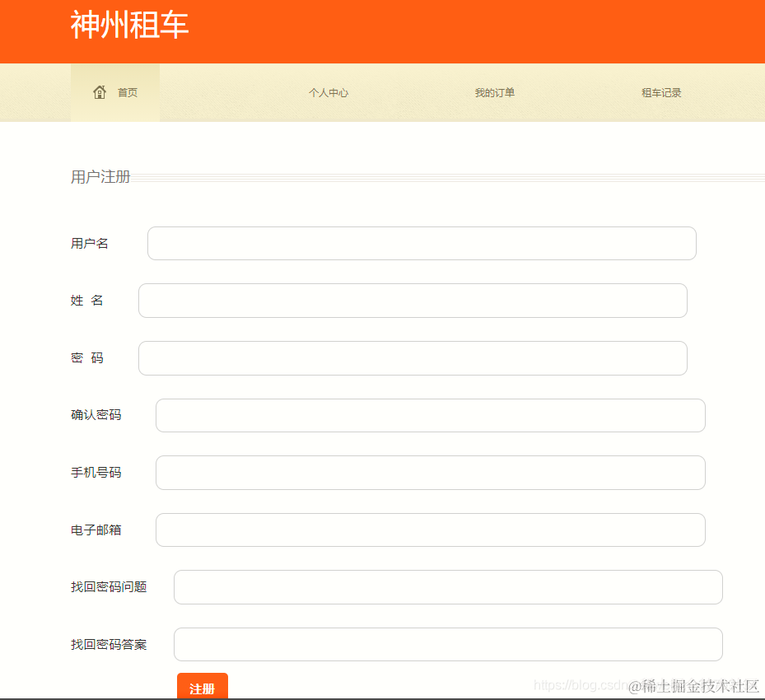The width and height of the screenshot is (765, 700).
Task: Click the 找回密码答案 label
Action: pyautogui.click(x=109, y=644)
